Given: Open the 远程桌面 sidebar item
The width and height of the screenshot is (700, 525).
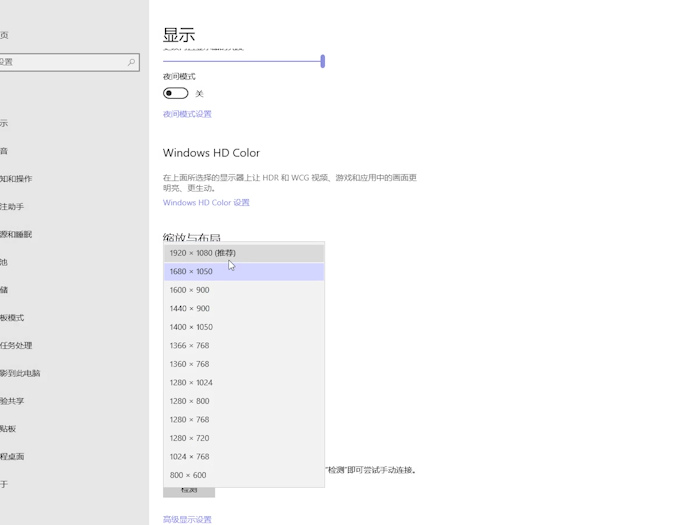Looking at the screenshot, I should pos(12,456).
